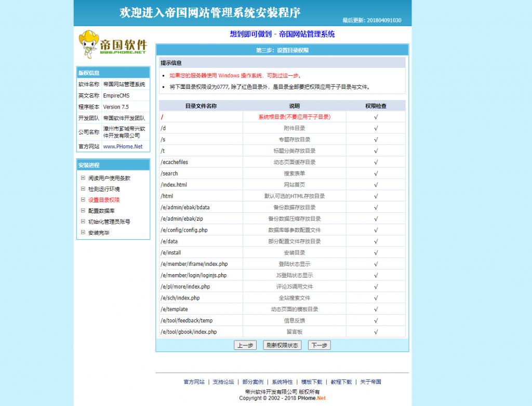Click the 下一步 button
532x406 pixels.
tap(319, 345)
